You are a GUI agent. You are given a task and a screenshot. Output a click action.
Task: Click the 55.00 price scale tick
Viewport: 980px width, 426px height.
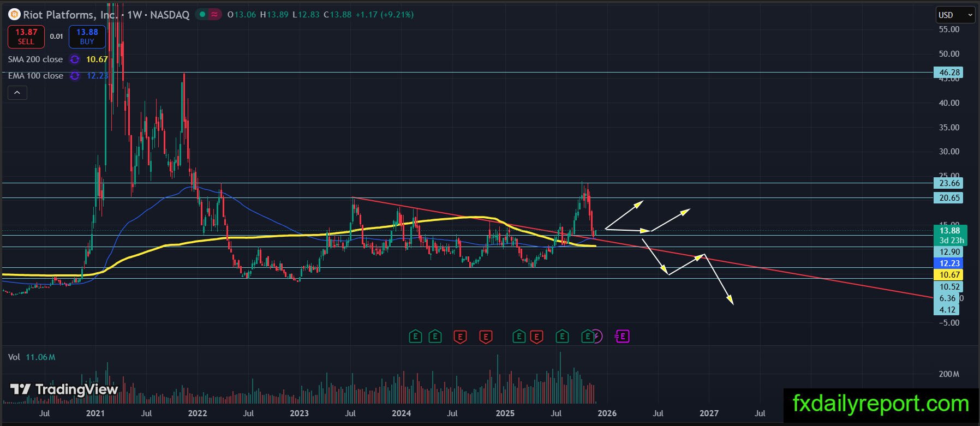pos(949,29)
